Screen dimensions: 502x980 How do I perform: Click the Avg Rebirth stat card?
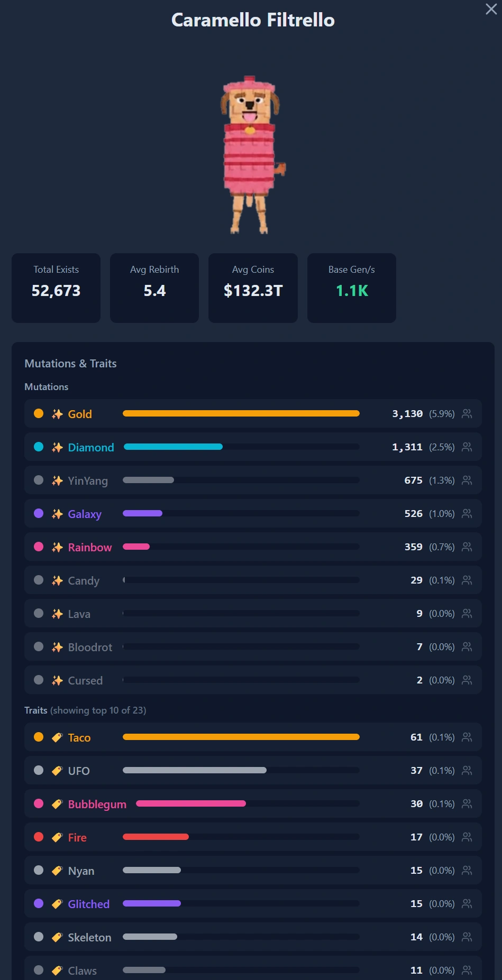click(154, 288)
